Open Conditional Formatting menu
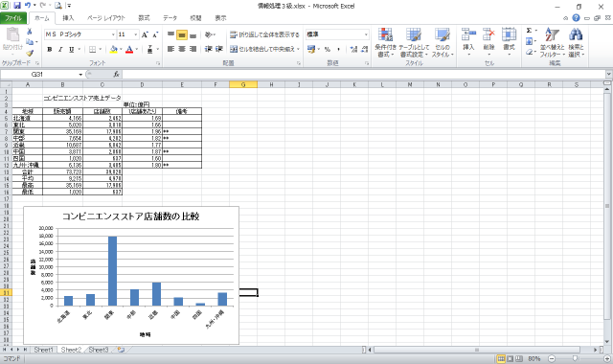This screenshot has width=613, height=364. [x=385, y=43]
